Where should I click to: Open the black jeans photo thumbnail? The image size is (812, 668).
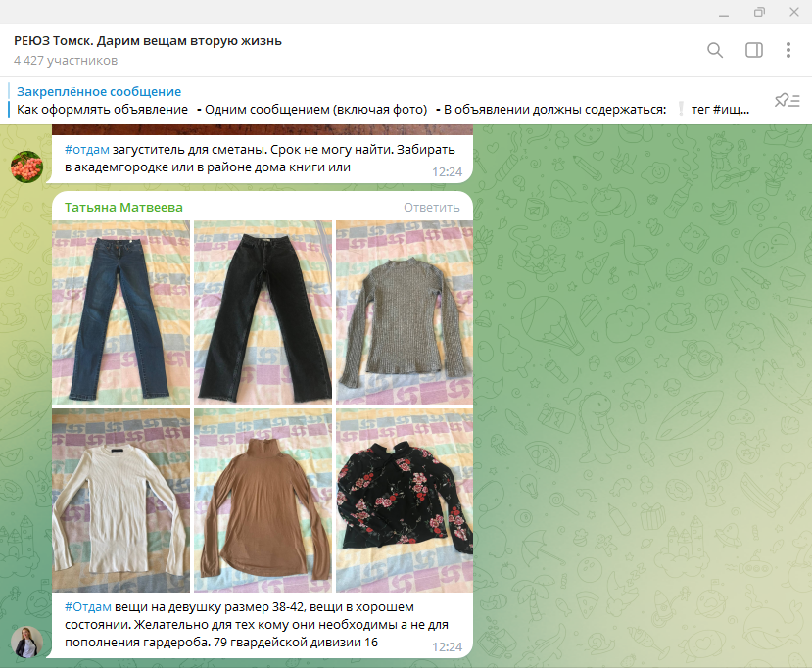coord(263,313)
